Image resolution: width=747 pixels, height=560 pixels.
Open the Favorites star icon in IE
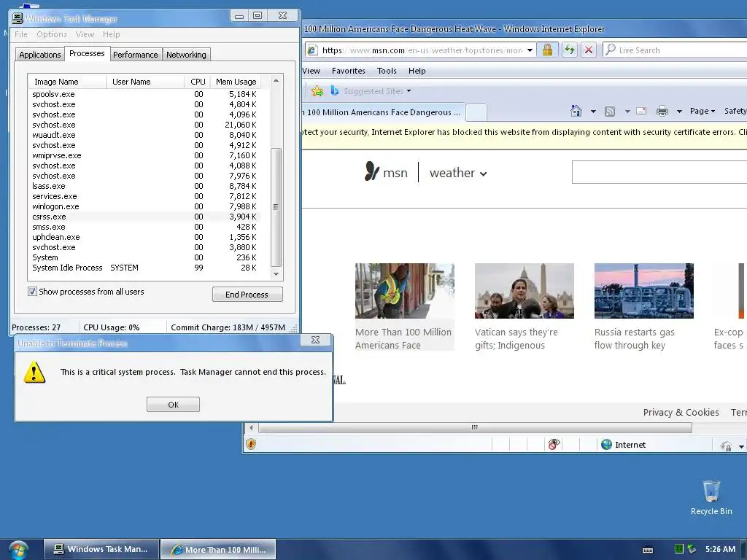(x=317, y=90)
